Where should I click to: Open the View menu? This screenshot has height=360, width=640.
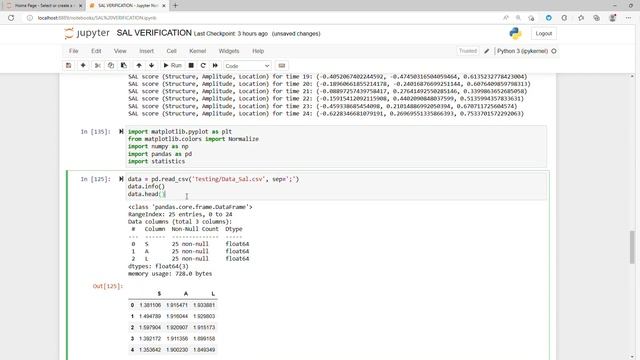click(x=120, y=51)
